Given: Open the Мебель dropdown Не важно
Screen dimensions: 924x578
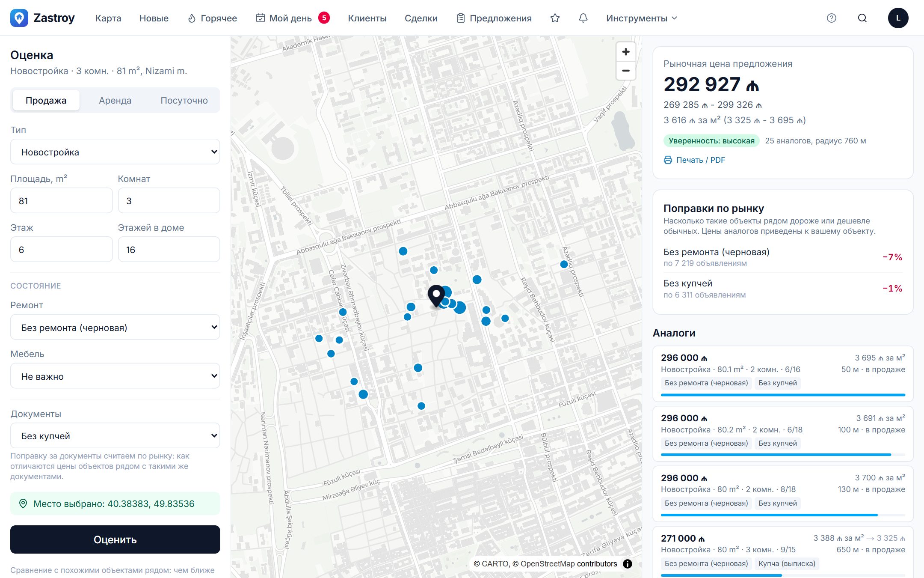Looking at the screenshot, I should click(x=115, y=376).
